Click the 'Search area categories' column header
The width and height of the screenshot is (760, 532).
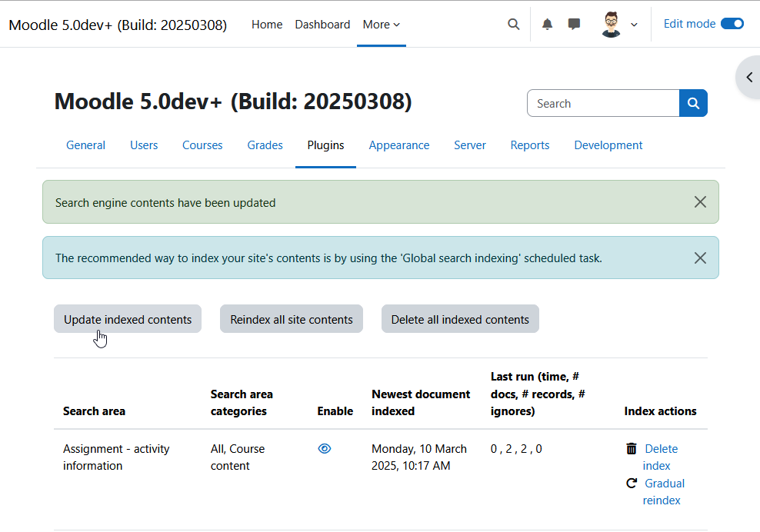[242, 403]
